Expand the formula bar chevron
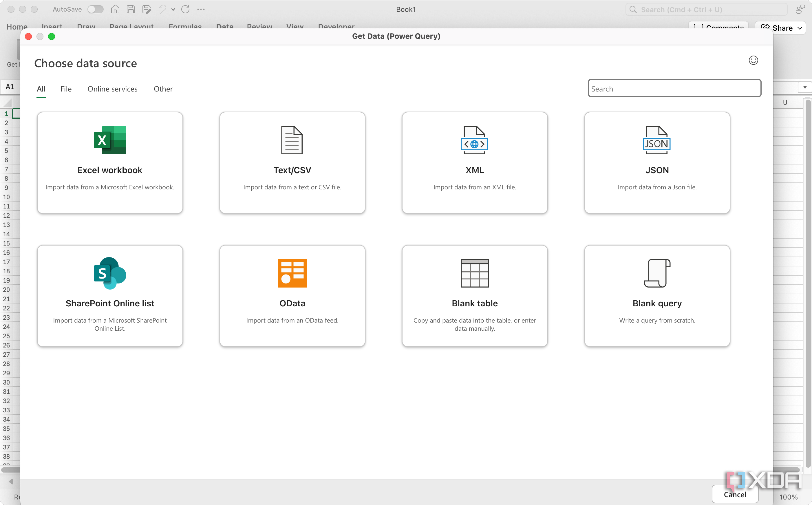The height and width of the screenshot is (505, 812). pyautogui.click(x=805, y=87)
